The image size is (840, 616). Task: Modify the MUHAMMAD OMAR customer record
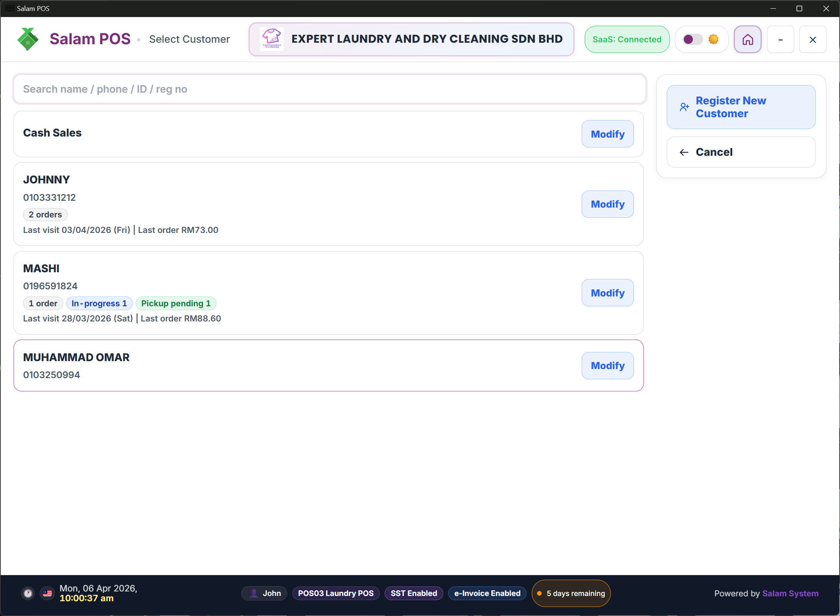point(607,366)
